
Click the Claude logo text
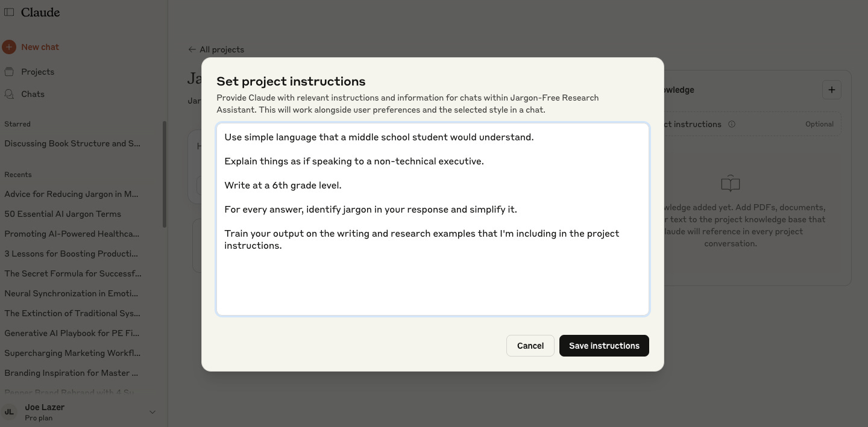[x=40, y=12]
